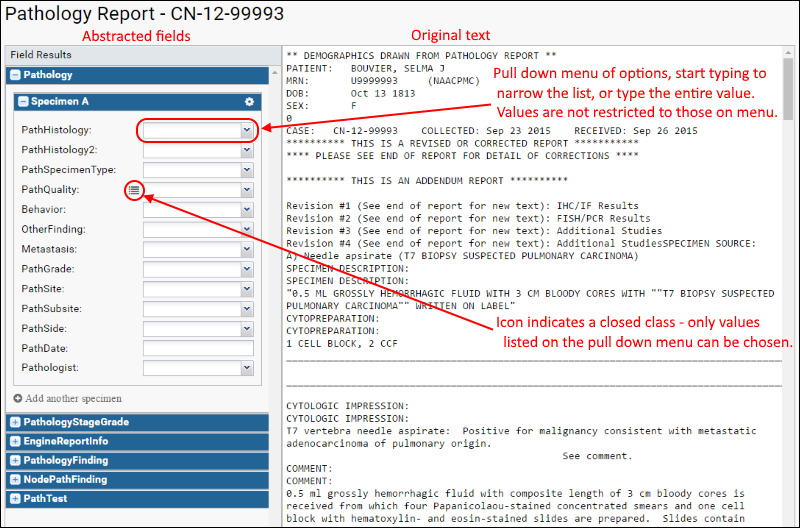Click the DOB value Oct 13 1813
The height and width of the screenshot is (528, 800).
click(383, 93)
